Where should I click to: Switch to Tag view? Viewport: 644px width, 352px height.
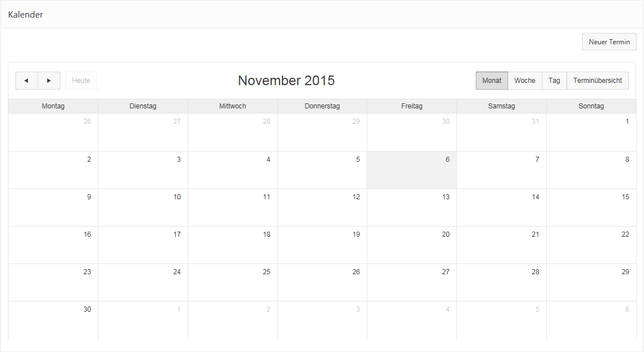click(x=554, y=81)
